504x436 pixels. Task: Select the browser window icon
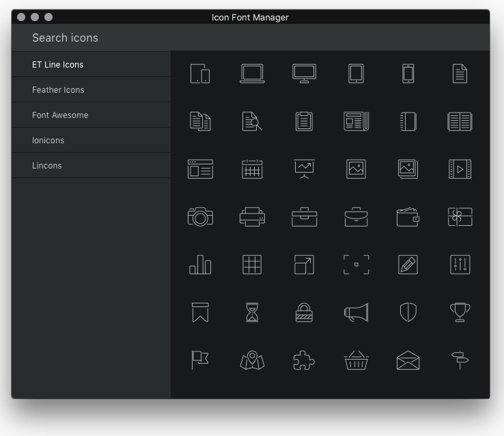(200, 169)
